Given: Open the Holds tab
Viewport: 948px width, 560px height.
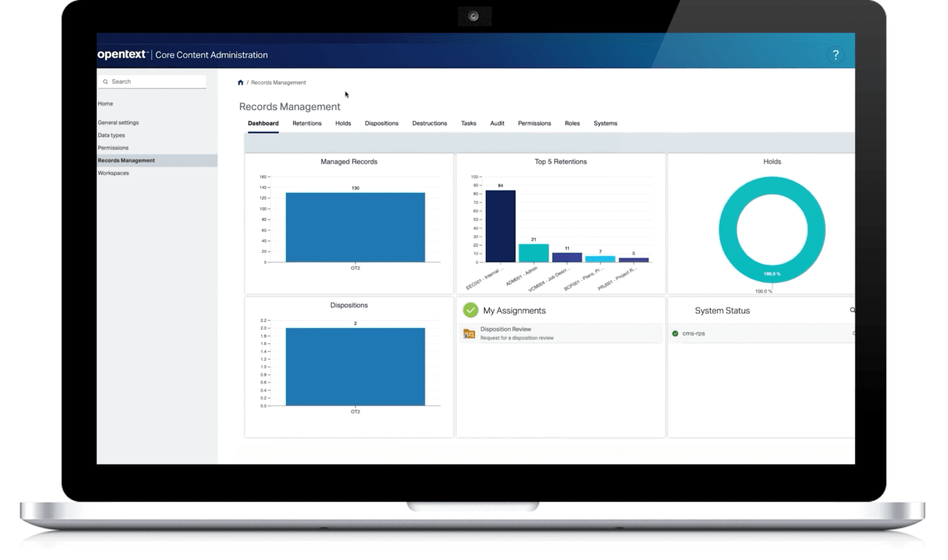Looking at the screenshot, I should [343, 123].
